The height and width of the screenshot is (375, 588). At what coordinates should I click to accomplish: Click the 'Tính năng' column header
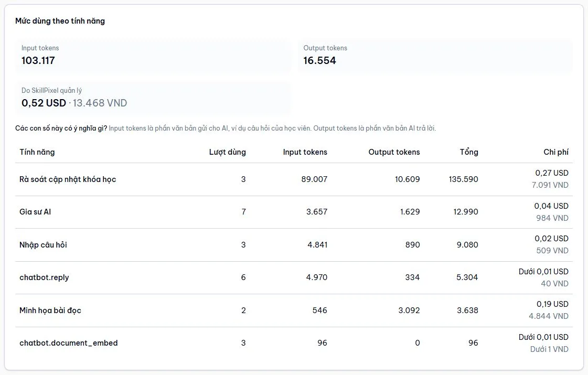37,152
